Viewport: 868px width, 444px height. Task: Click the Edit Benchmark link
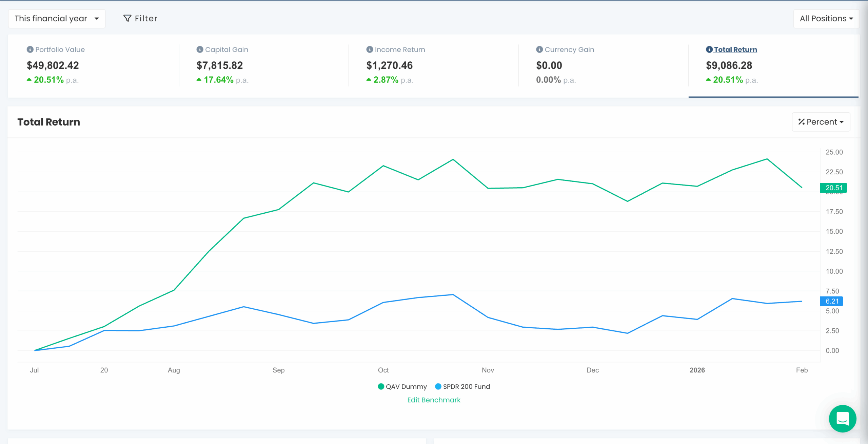tap(434, 400)
